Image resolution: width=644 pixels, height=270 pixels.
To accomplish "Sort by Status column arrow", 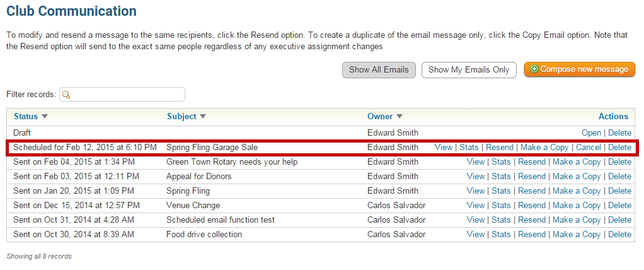I will coord(45,117).
